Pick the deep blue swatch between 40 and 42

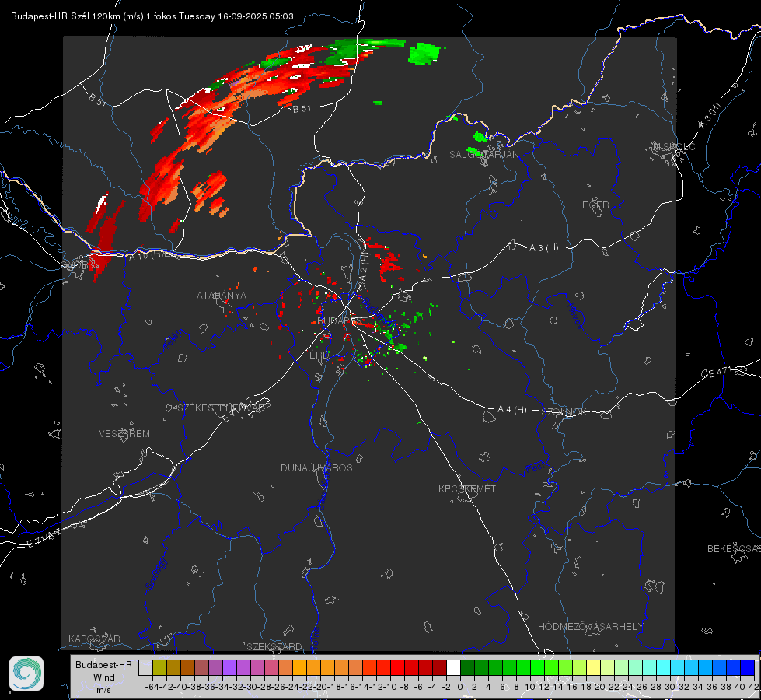(x=747, y=667)
